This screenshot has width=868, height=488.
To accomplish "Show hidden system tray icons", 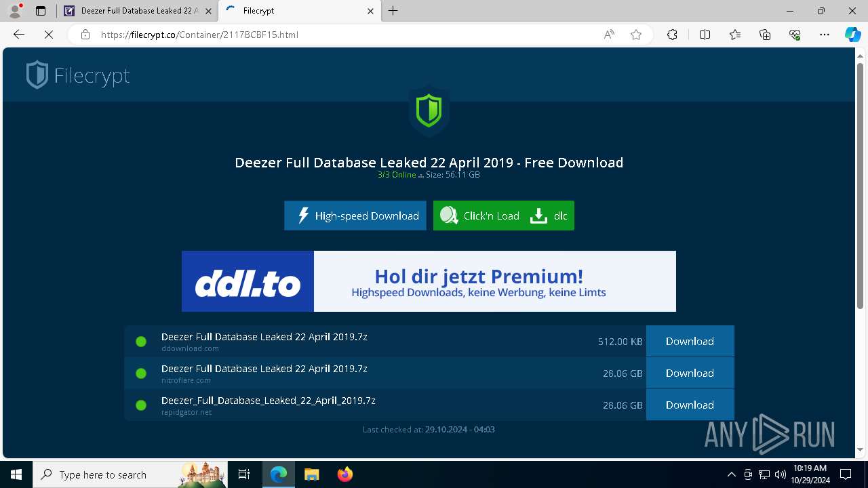I will 731,474.
